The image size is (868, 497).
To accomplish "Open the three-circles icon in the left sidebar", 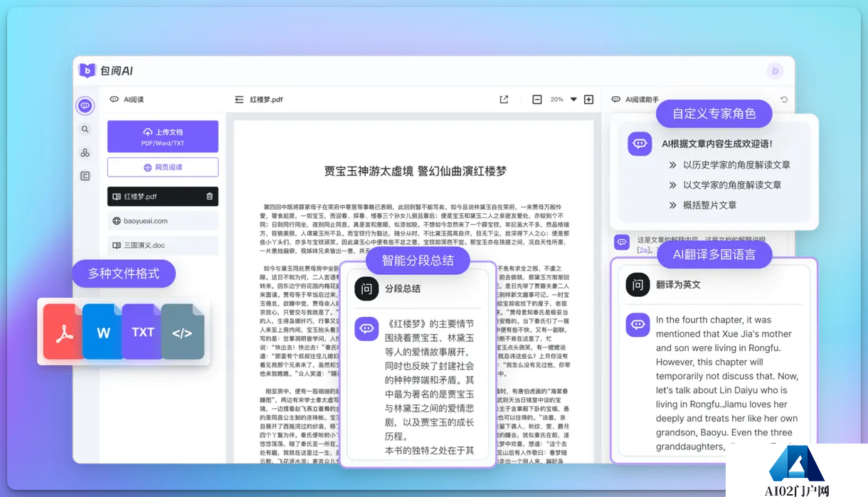I will (85, 153).
